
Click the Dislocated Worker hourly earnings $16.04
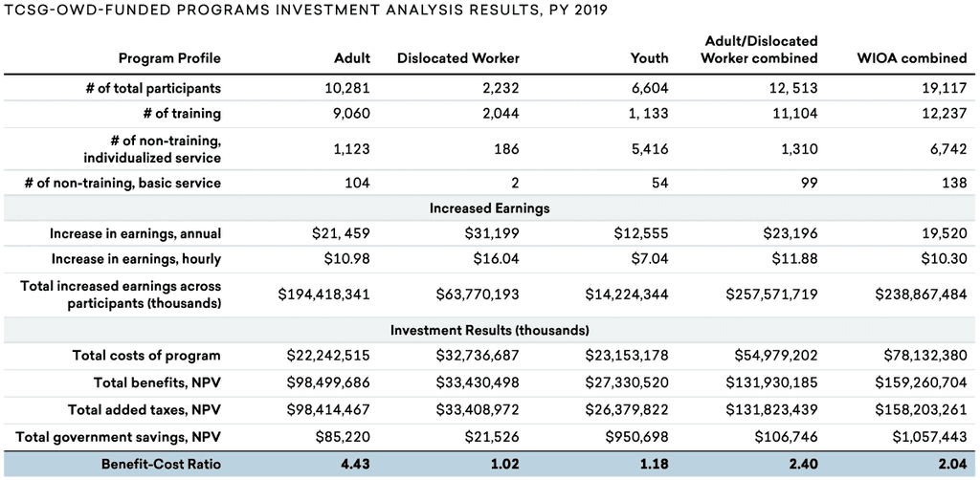pos(497,259)
